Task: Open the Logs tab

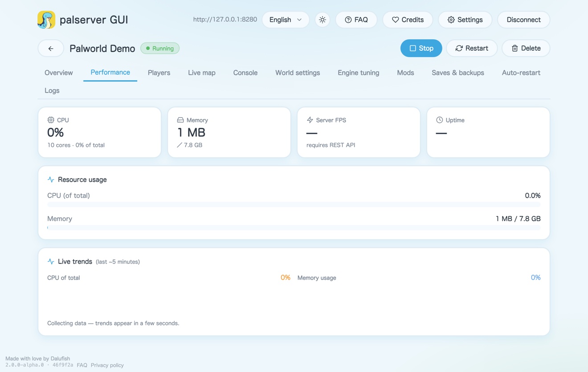Action: [x=52, y=90]
